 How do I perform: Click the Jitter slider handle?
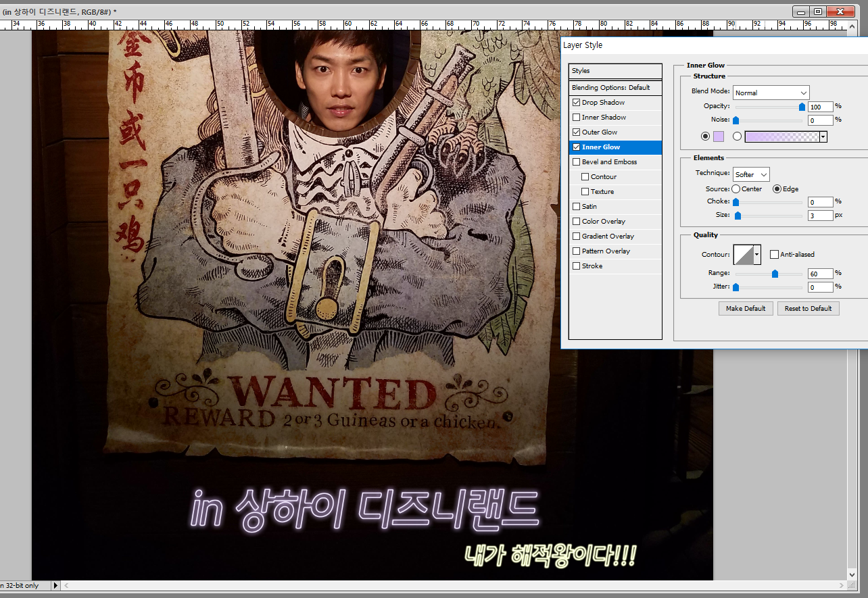[x=736, y=287]
